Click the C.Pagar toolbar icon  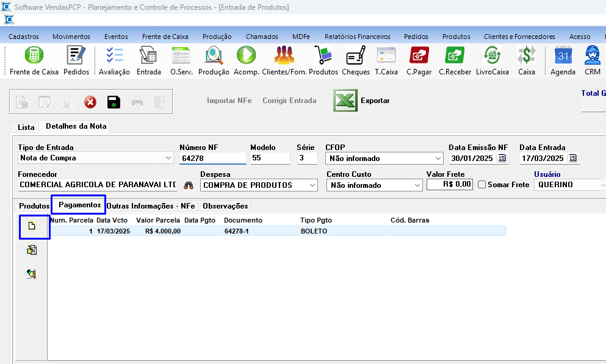click(419, 56)
